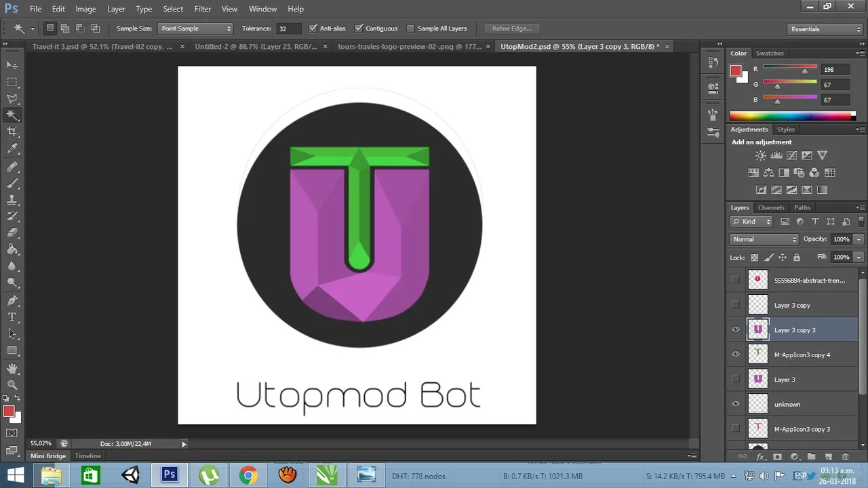Show the Layer 3 layer

click(736, 380)
